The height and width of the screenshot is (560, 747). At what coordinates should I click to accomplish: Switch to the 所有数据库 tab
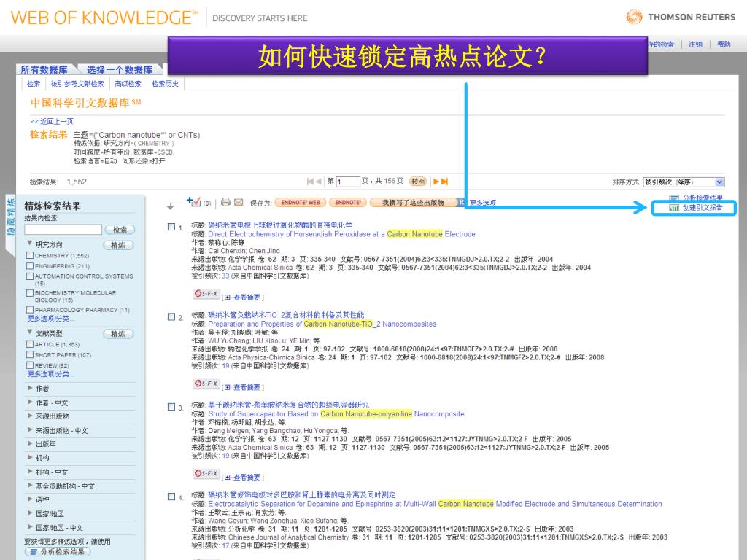coord(44,69)
